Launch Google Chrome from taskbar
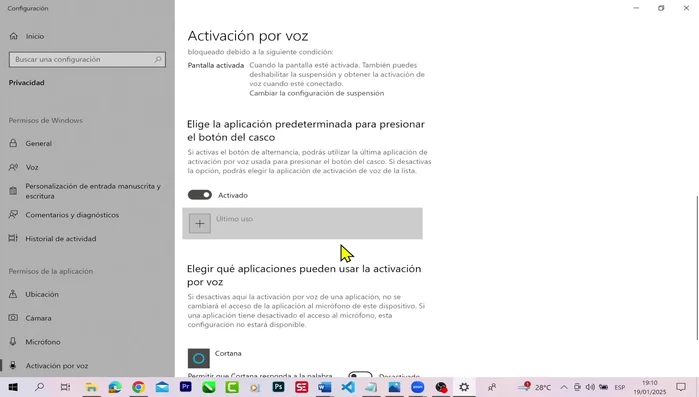Viewport: 699px width, 397px height. coord(138,387)
